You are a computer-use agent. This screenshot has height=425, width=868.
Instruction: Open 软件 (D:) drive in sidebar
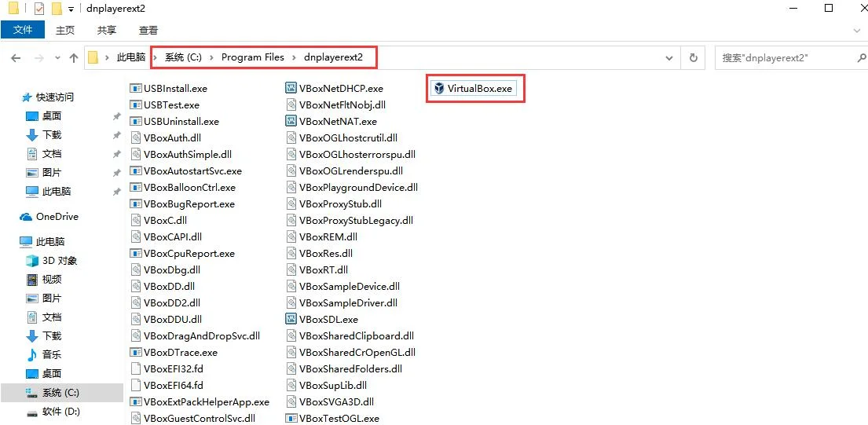click(53, 412)
